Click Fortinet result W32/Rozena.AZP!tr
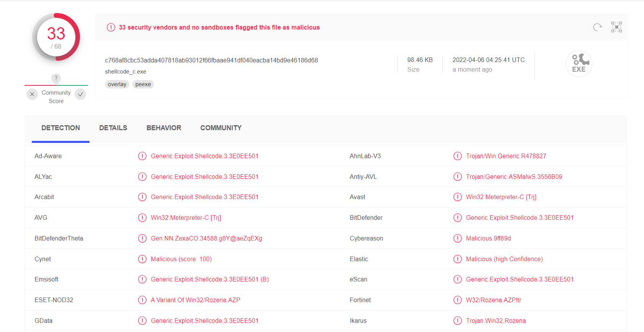Image resolution: width=644 pixels, height=332 pixels. click(x=494, y=300)
